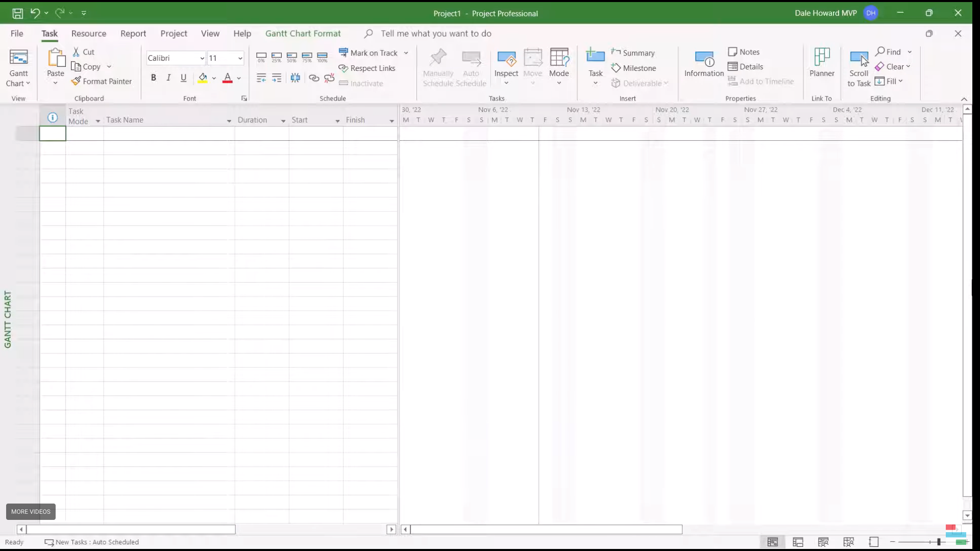Toggle italic formatting
The height and width of the screenshot is (551, 980).
[x=168, y=78]
